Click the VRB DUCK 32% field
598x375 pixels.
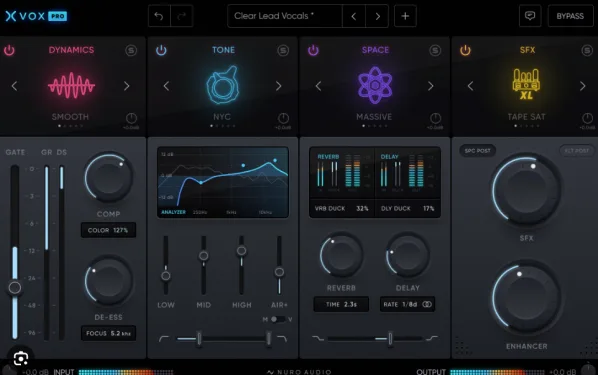tap(342, 208)
